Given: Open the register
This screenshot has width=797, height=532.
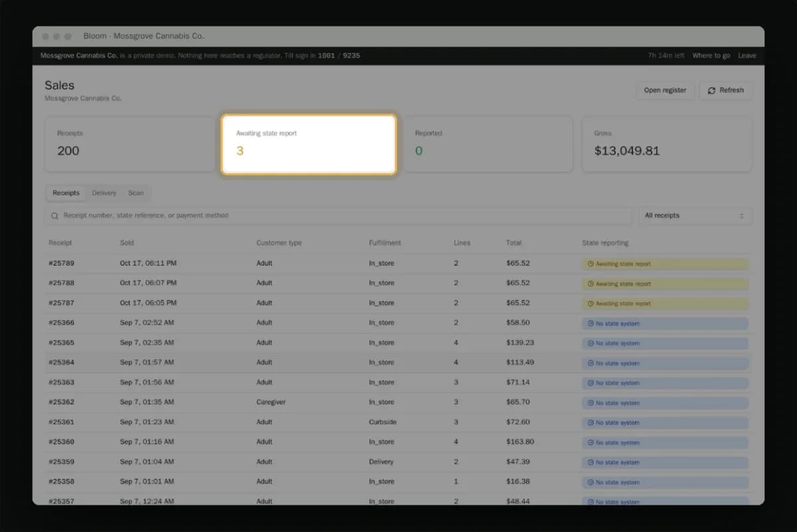Looking at the screenshot, I should (x=665, y=90).
